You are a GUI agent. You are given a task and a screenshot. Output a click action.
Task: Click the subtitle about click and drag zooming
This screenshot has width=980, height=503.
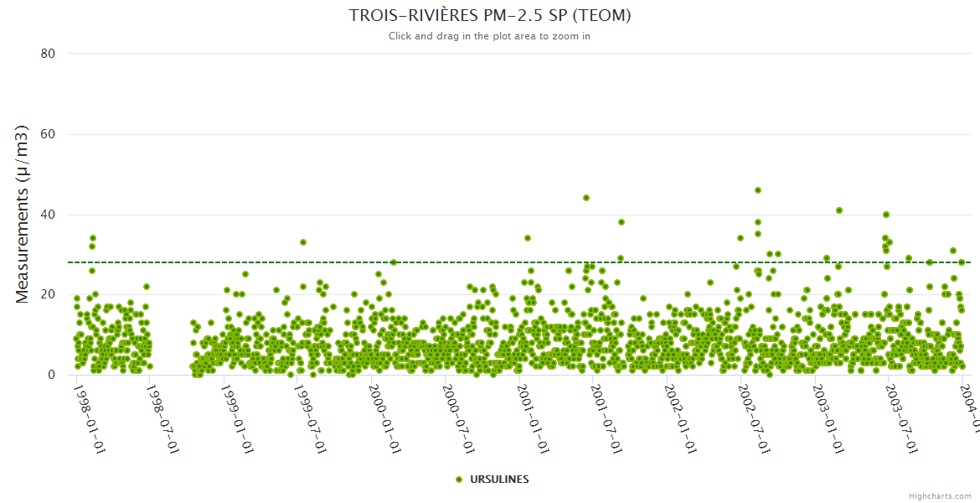489,36
